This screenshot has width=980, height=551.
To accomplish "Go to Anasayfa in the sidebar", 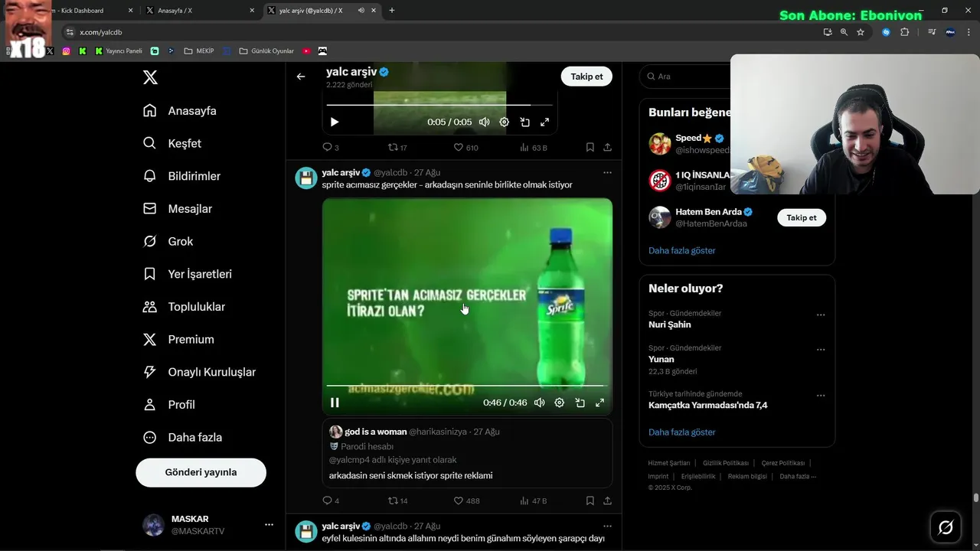I will pos(180,111).
